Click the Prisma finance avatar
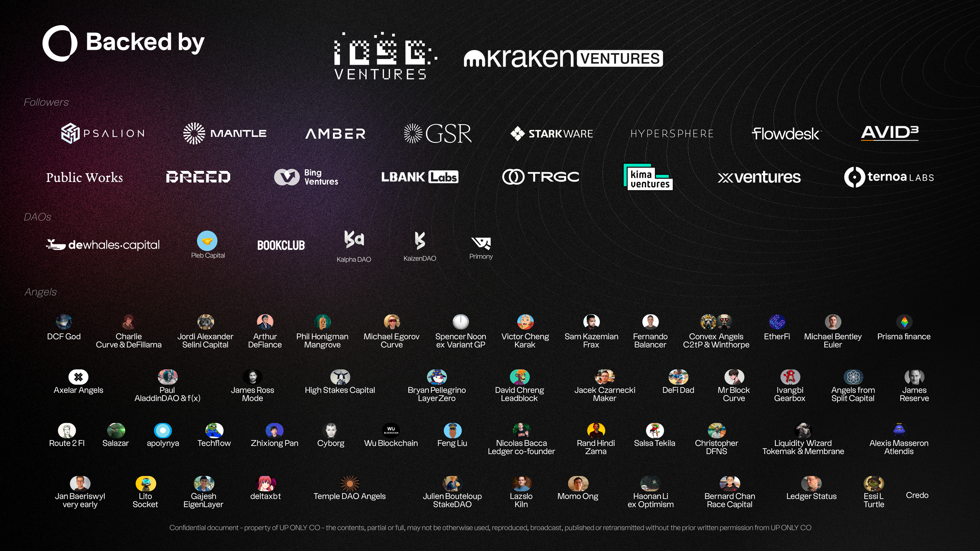 pos(904,322)
